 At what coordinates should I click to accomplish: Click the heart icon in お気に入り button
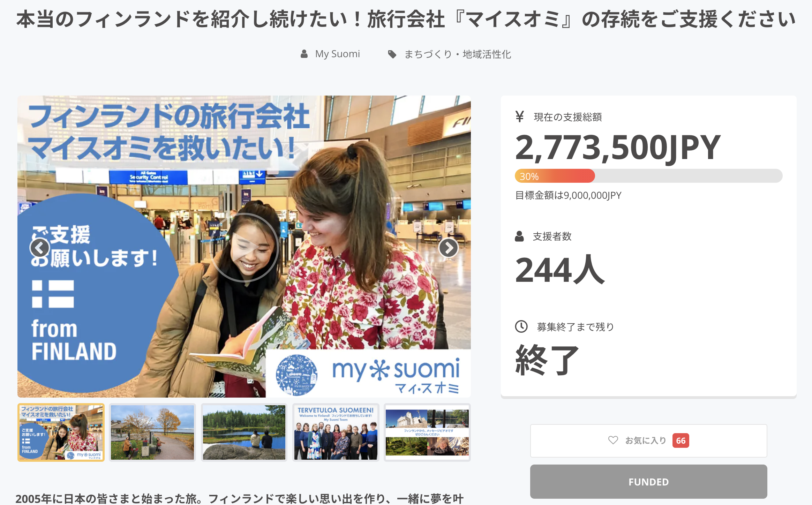click(x=613, y=440)
